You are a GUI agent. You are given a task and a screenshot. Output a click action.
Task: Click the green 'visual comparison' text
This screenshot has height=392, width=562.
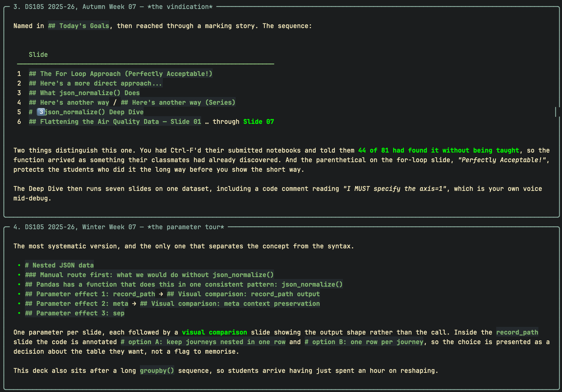click(215, 332)
